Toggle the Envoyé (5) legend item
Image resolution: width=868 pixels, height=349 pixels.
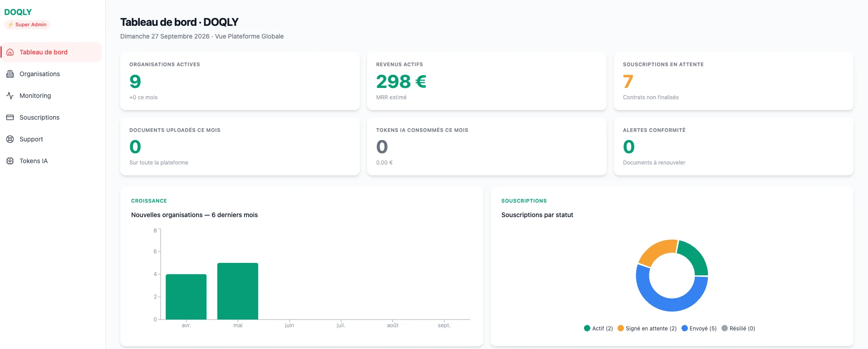pyautogui.click(x=699, y=329)
